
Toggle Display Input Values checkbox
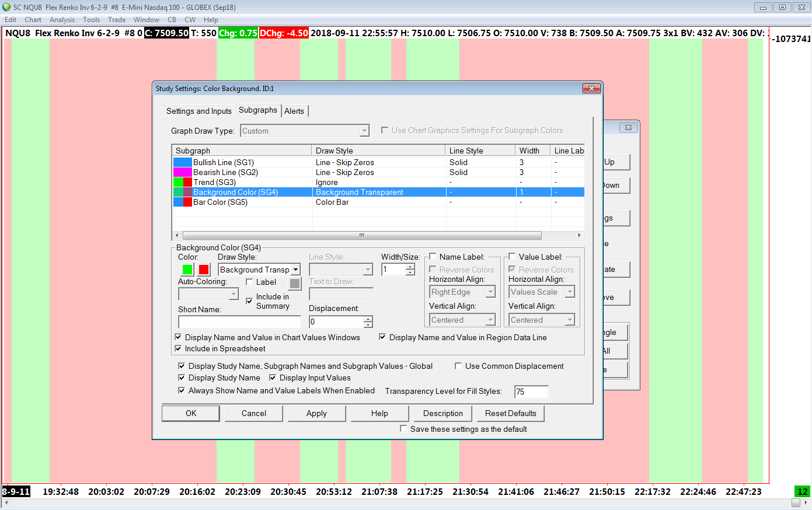pos(273,378)
